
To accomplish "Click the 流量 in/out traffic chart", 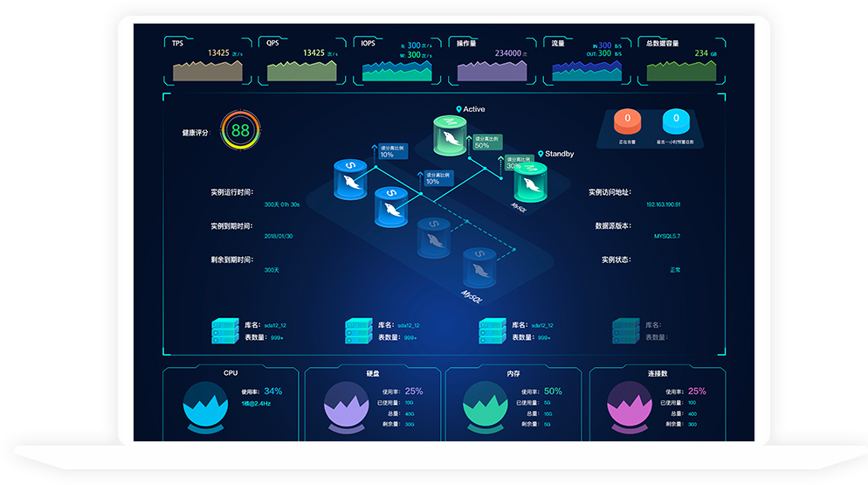I will click(587, 71).
